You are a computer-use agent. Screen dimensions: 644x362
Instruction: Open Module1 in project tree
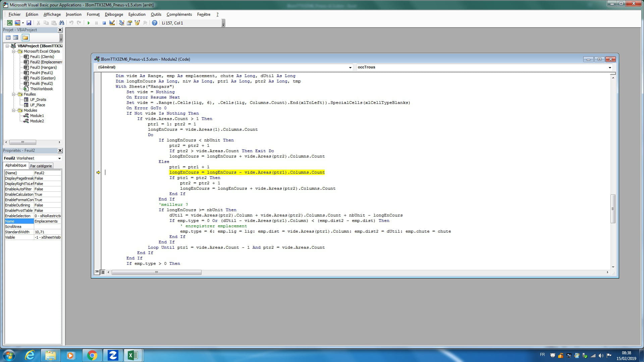point(37,116)
